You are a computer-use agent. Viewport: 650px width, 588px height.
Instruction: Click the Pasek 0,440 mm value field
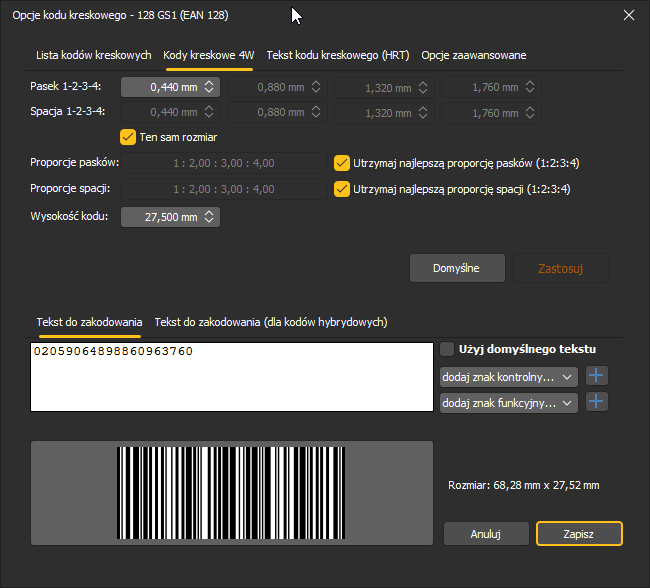170,87
